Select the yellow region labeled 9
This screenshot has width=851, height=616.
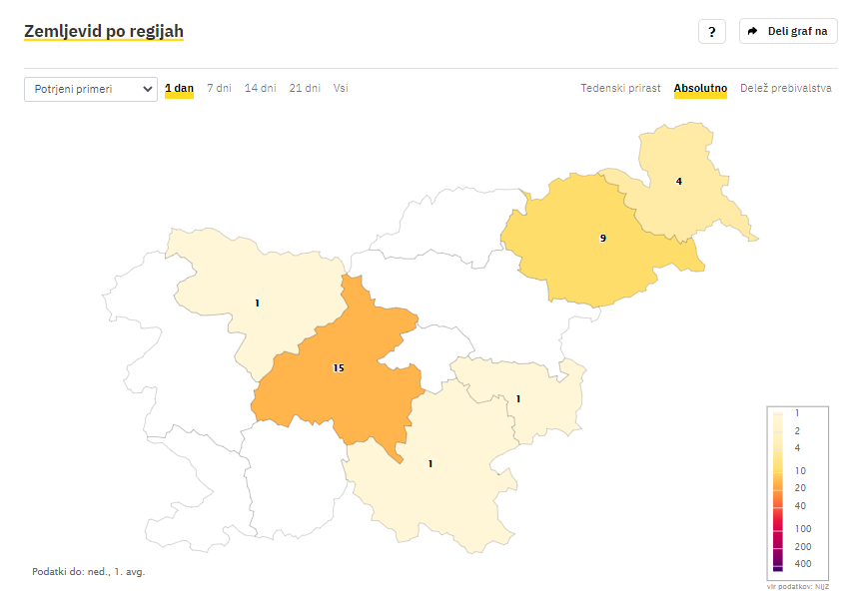point(602,239)
